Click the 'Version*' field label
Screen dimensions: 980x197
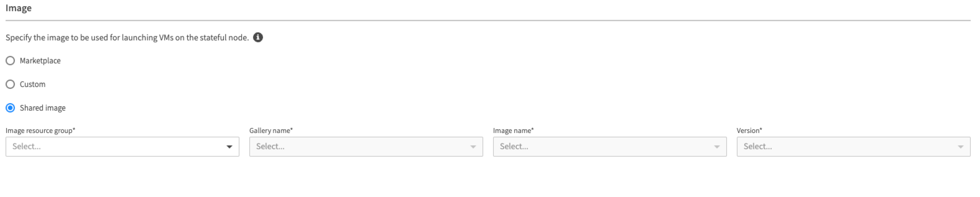coord(749,130)
